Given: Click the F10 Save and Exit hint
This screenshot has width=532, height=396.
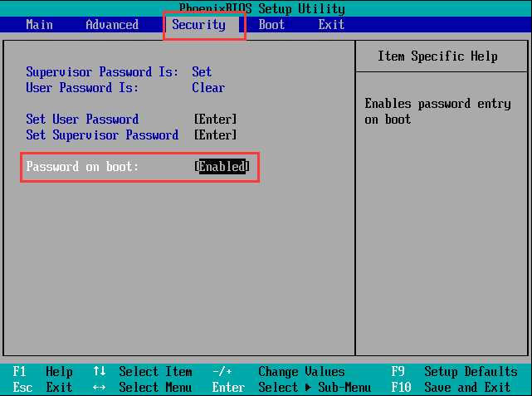Looking at the screenshot, I should coord(451,387).
